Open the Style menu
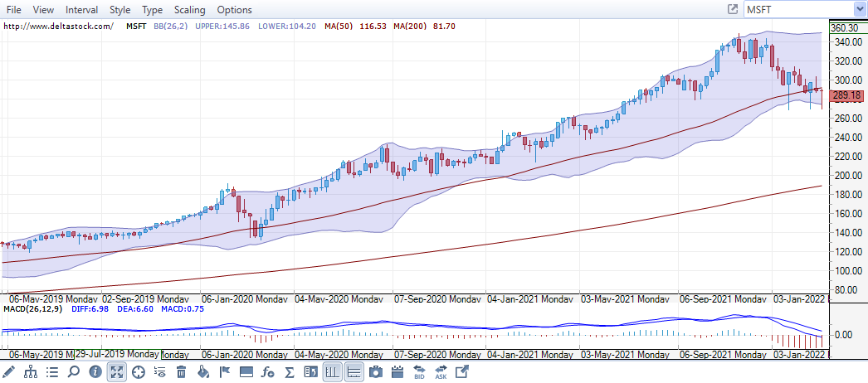The width and height of the screenshot is (868, 383). tap(120, 10)
